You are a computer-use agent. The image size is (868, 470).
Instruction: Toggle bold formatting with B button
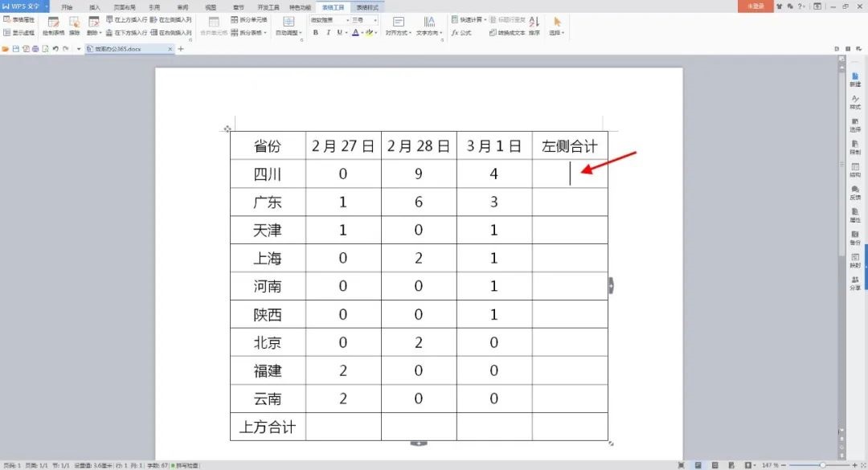(x=316, y=33)
